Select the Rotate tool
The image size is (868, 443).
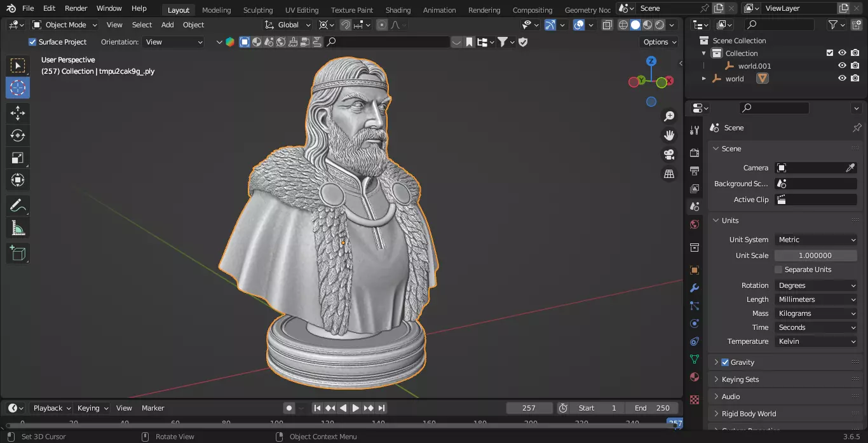pyautogui.click(x=18, y=135)
